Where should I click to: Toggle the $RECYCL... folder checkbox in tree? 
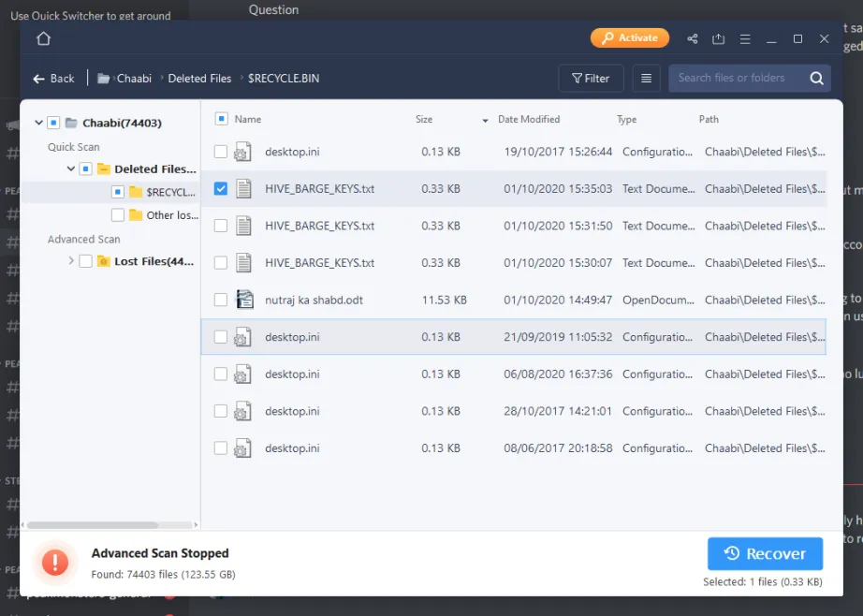point(117,192)
